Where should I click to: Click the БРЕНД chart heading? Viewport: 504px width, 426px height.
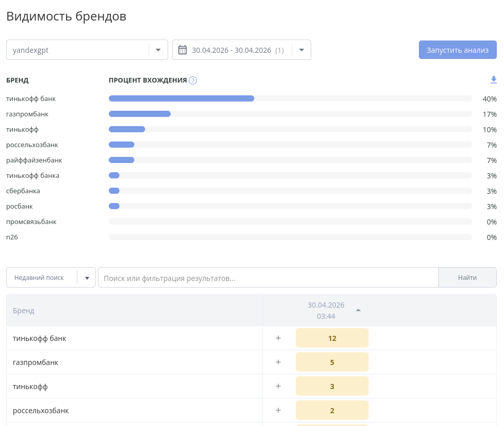pyautogui.click(x=17, y=80)
